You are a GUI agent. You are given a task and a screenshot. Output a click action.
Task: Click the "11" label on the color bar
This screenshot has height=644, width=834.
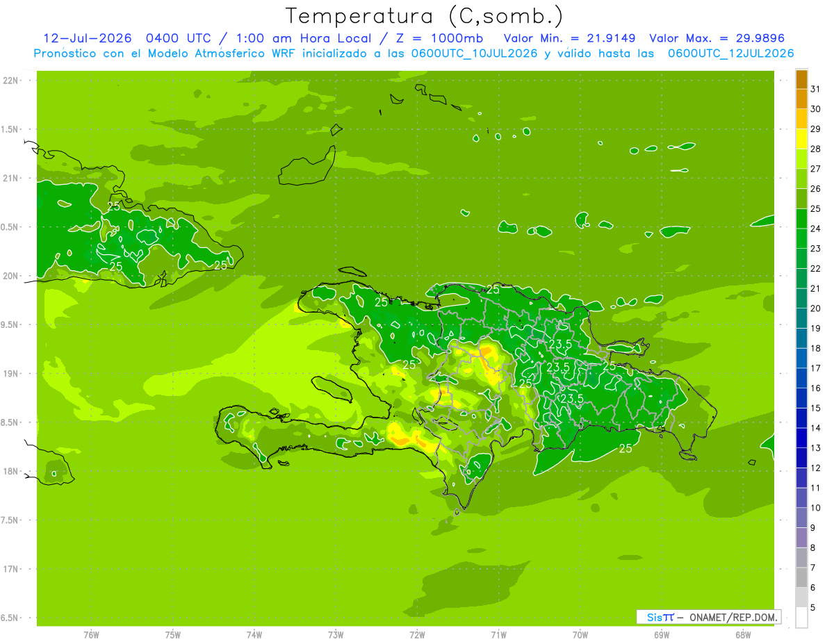[x=816, y=488]
